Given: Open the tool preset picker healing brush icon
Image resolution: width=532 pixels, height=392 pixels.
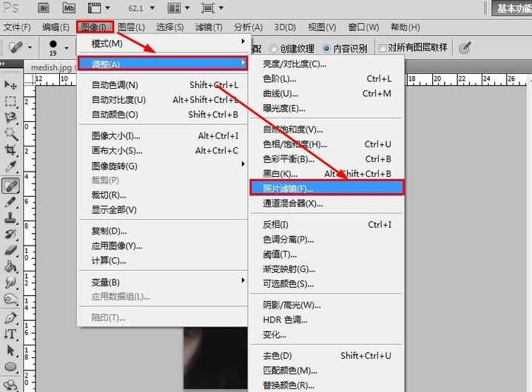Looking at the screenshot, I should (x=20, y=47).
